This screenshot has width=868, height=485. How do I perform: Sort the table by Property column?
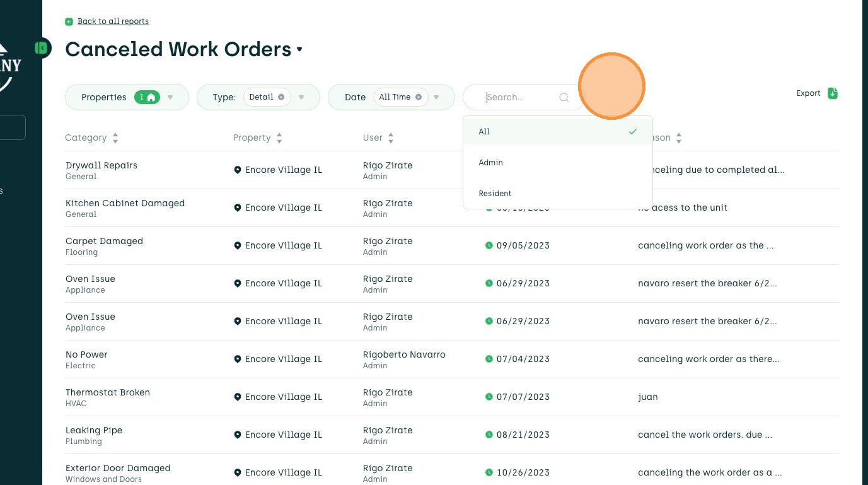[279, 138]
